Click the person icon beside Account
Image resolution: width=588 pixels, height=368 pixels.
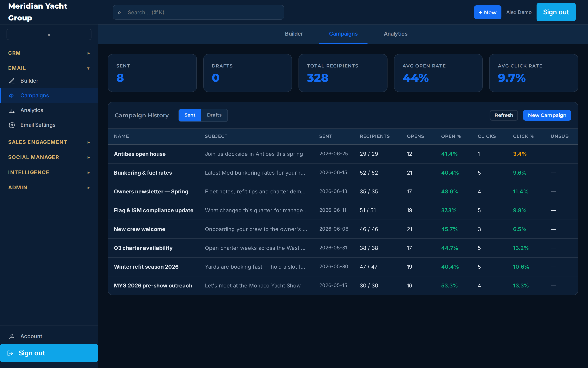click(x=12, y=336)
